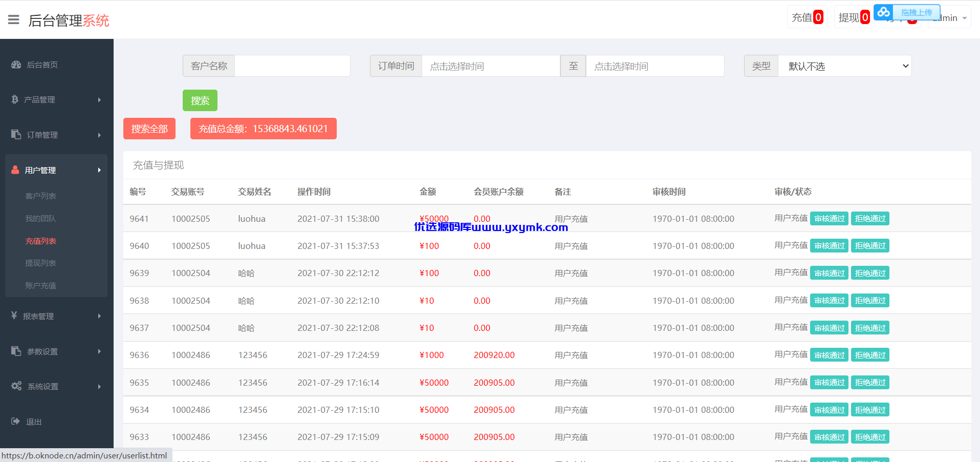Click the blue cloud upload icon
Viewport: 980px width, 462px height.
point(884,12)
